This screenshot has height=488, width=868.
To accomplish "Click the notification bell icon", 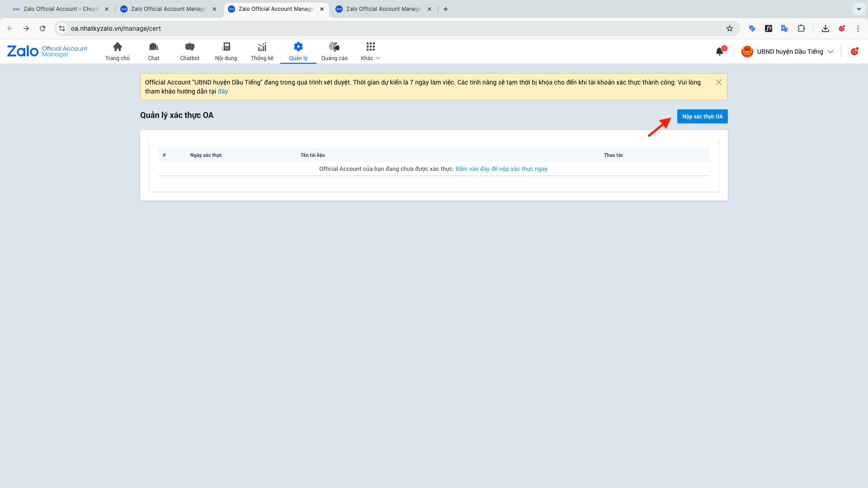I will (720, 52).
